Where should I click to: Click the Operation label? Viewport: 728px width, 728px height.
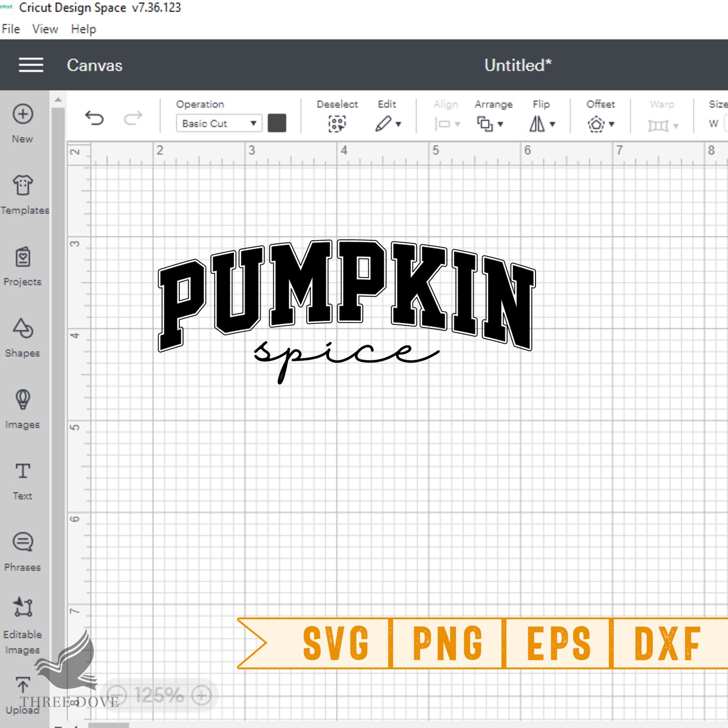pyautogui.click(x=200, y=104)
